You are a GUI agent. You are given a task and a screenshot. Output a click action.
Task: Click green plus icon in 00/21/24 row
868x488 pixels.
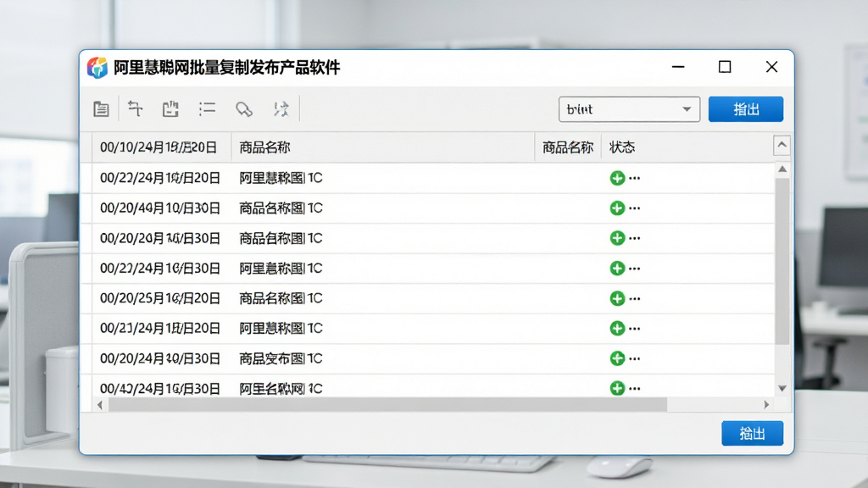(617, 328)
